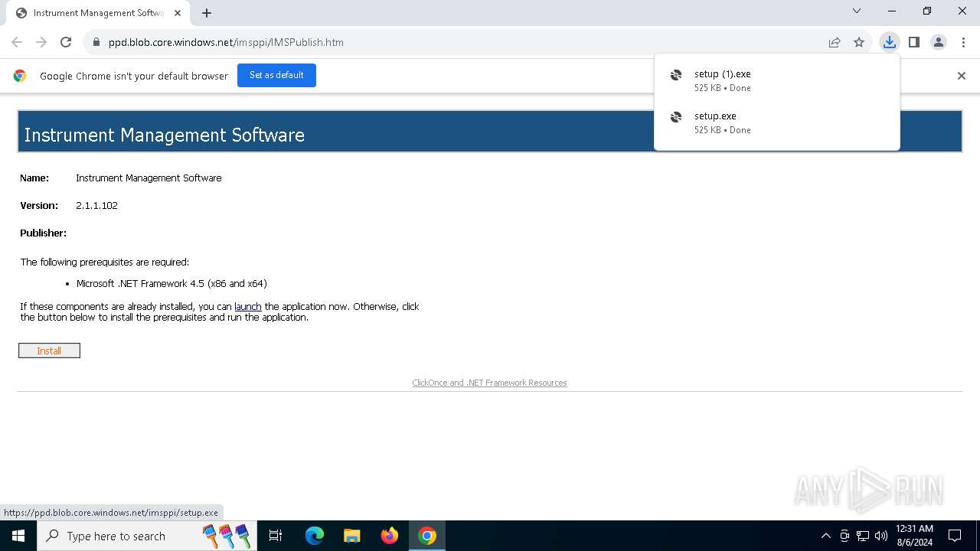
Task: Reload the current page
Action: click(x=66, y=42)
